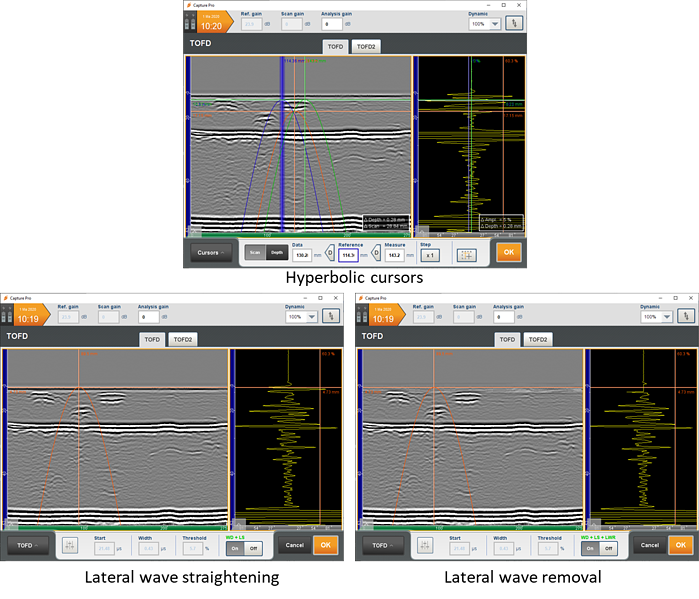Screen dimensions: 699x599
Task: Click green scan position bar in Lateral wave removal window
Action: click(473, 527)
